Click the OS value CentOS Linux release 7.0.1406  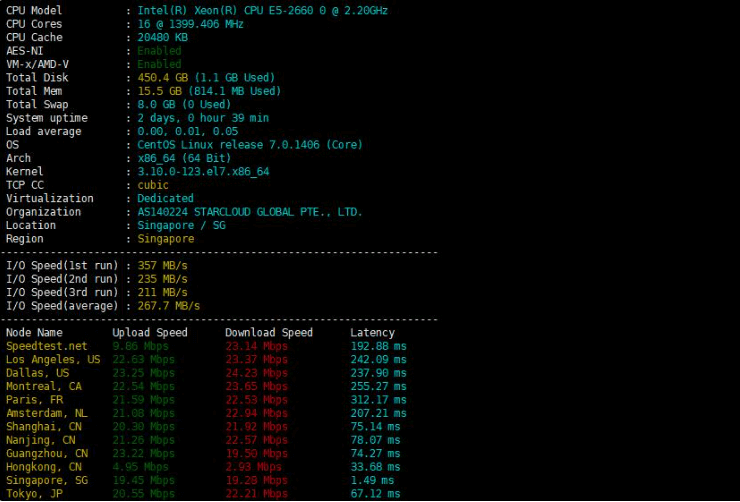click(x=250, y=144)
